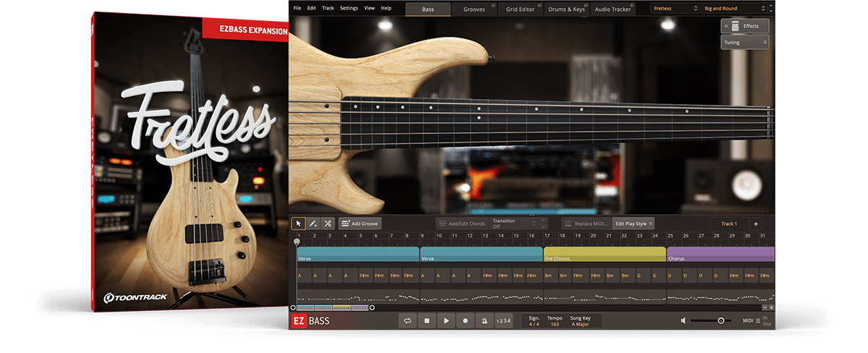Click the first D chord in Chorus
Viewport: 868px width, 353px height.
coord(674,276)
